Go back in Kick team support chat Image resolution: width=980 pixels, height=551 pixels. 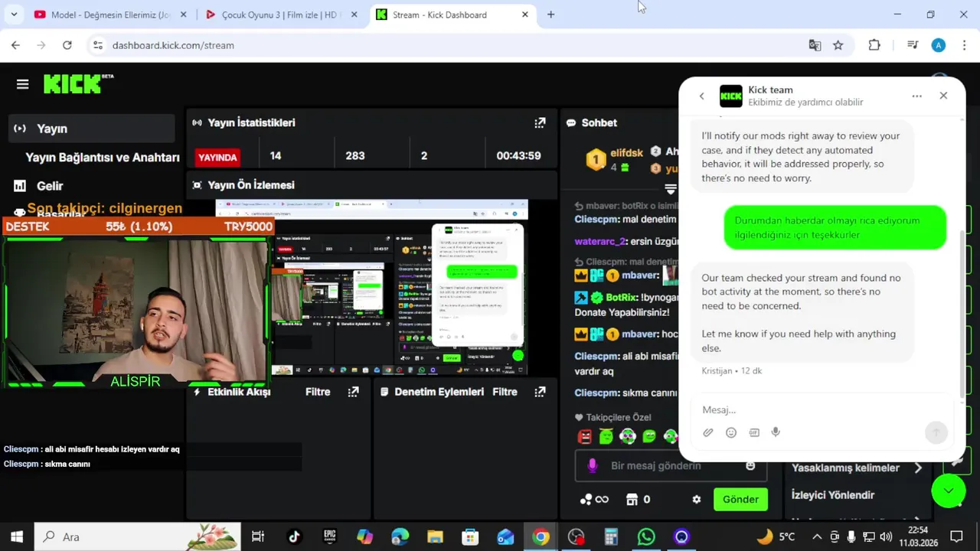click(x=701, y=96)
